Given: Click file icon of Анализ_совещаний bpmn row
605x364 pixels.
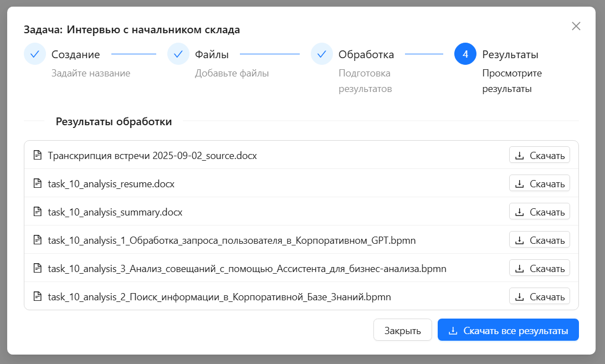Looking at the screenshot, I should (x=38, y=268).
